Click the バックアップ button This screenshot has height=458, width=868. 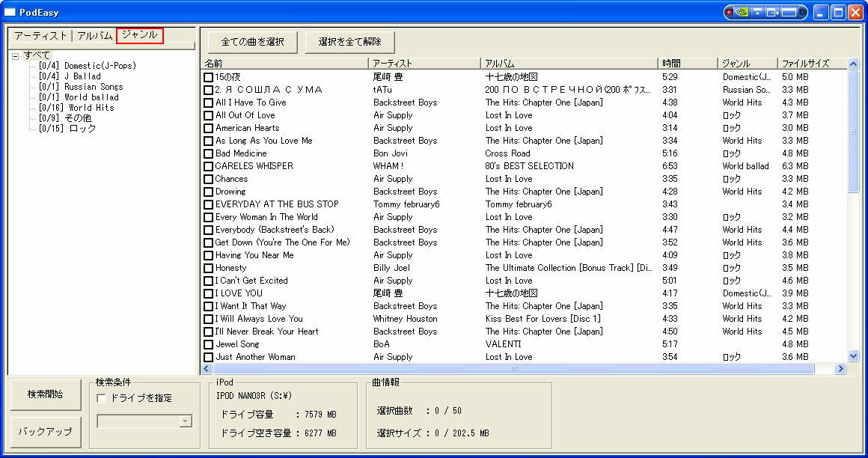point(46,432)
